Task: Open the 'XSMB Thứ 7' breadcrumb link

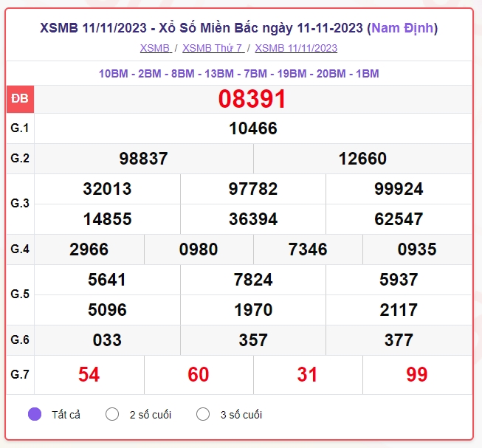Action: click(213, 48)
